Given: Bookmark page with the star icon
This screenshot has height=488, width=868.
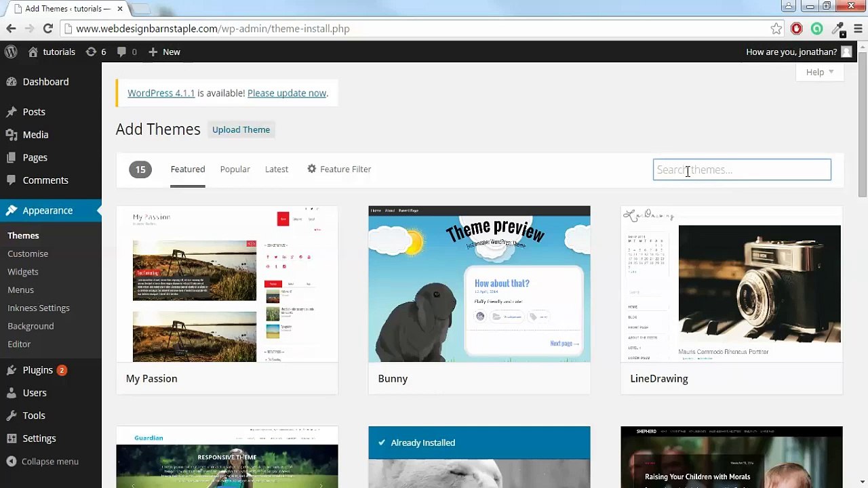Looking at the screenshot, I should point(776,28).
